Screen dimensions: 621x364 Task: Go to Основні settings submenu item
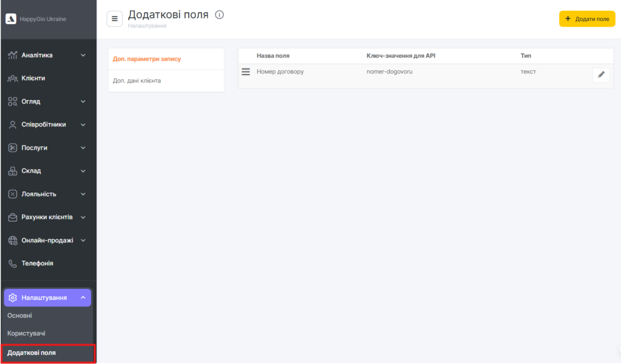pyautogui.click(x=19, y=316)
